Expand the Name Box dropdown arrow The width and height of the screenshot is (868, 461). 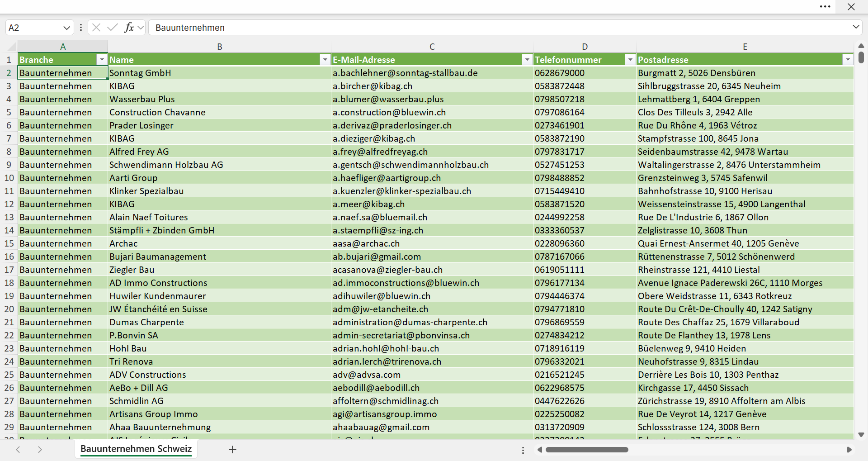pos(66,28)
